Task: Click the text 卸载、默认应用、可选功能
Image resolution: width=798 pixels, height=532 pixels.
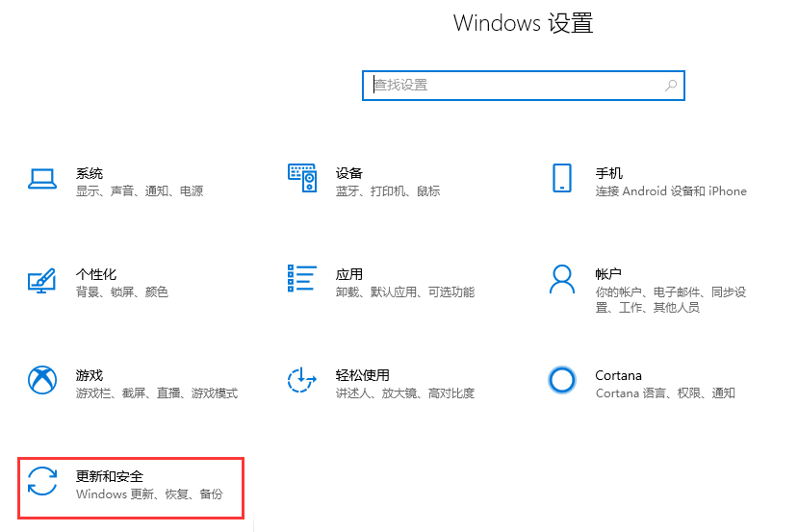Action: pyautogui.click(x=405, y=291)
